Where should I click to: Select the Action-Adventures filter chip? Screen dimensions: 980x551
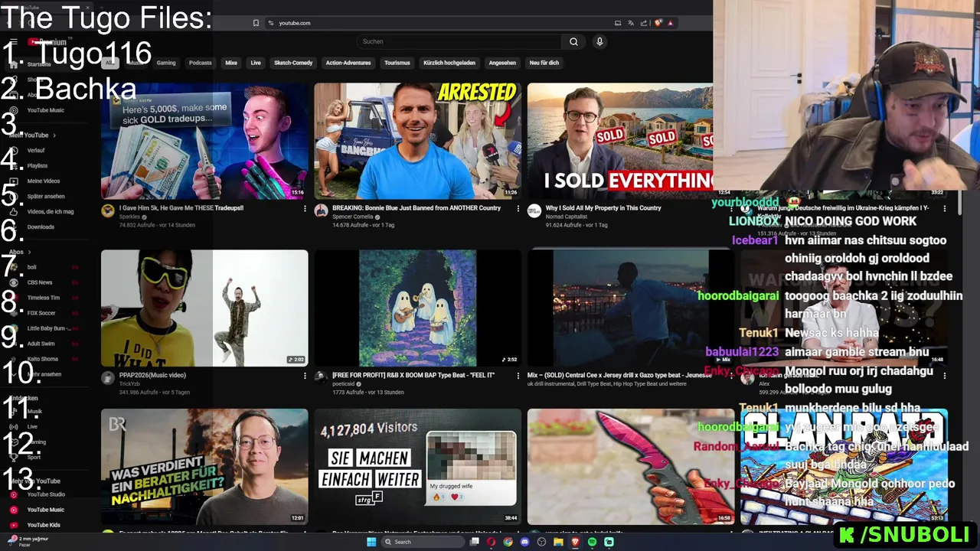(348, 63)
